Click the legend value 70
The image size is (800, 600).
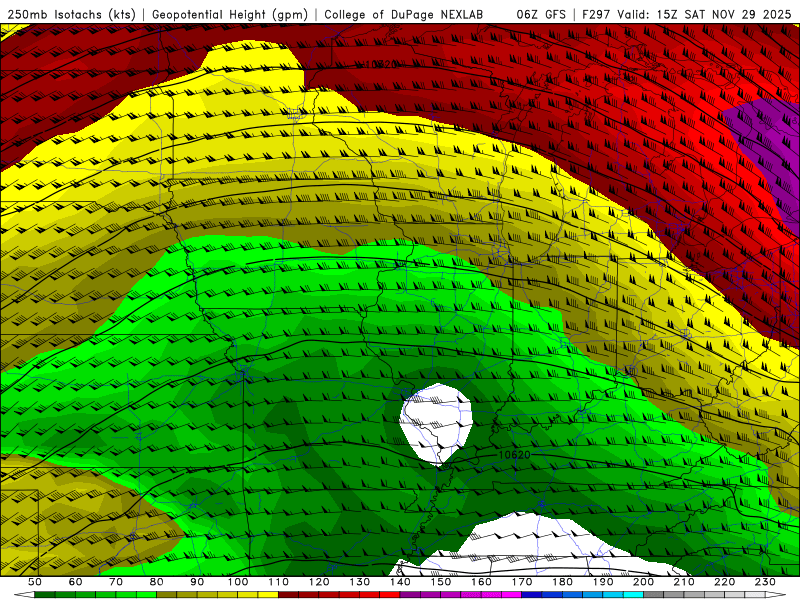point(116,582)
